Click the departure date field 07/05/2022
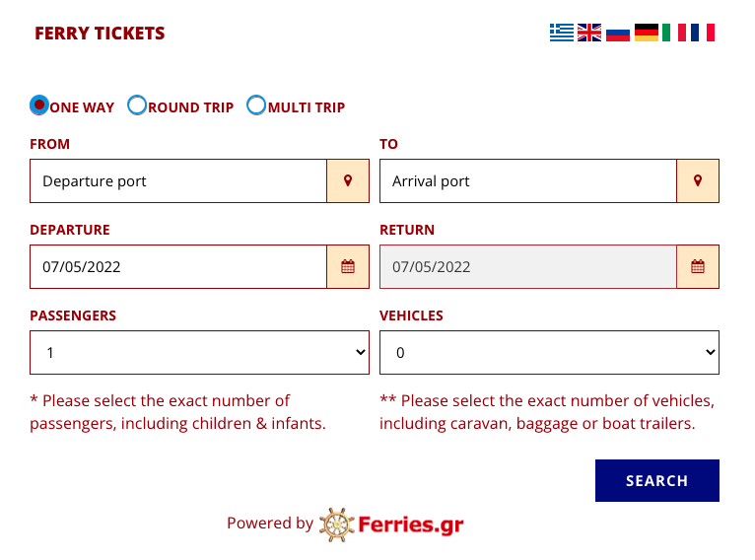 pyautogui.click(x=178, y=267)
